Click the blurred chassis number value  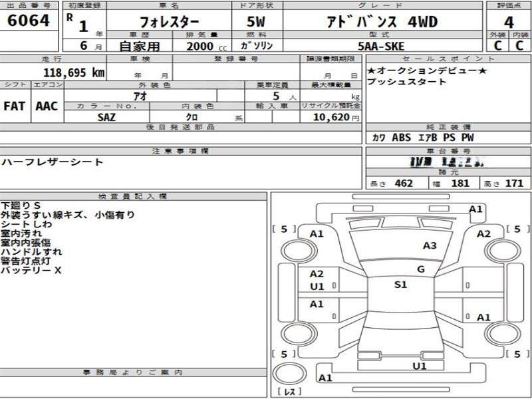pyautogui.click(x=447, y=162)
